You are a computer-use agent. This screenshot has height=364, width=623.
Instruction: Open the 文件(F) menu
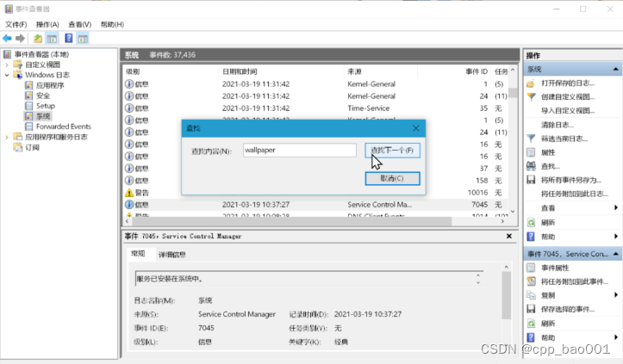pyautogui.click(x=16, y=25)
